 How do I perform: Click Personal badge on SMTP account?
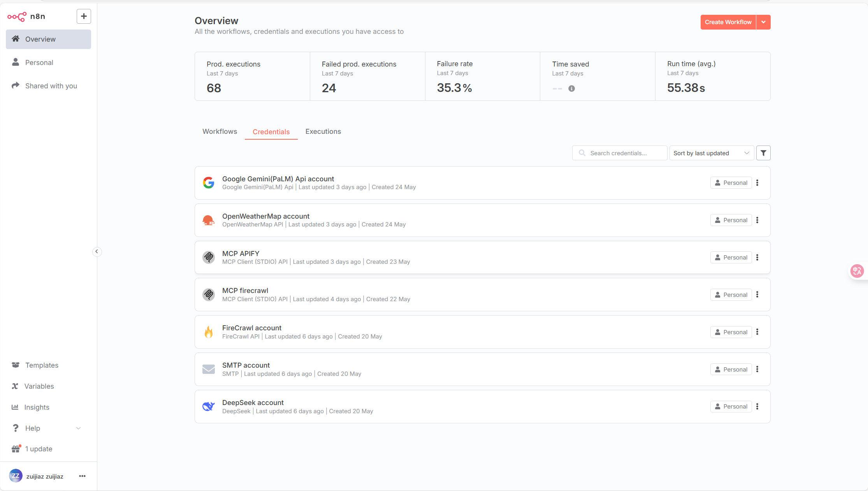(731, 369)
